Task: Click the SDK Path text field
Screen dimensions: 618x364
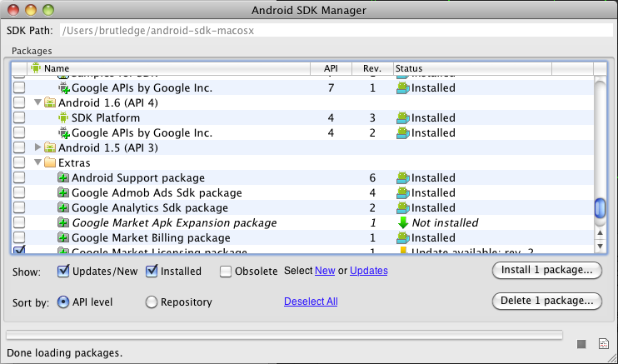Action: [x=336, y=31]
